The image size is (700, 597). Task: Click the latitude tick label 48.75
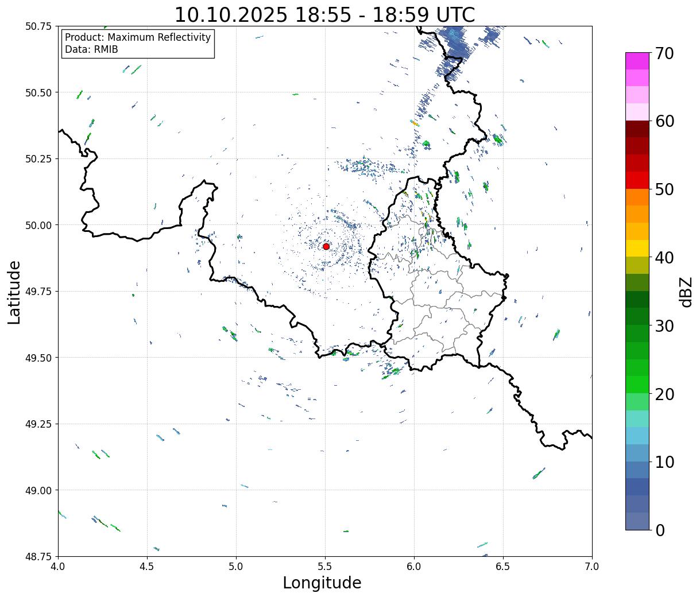click(38, 557)
